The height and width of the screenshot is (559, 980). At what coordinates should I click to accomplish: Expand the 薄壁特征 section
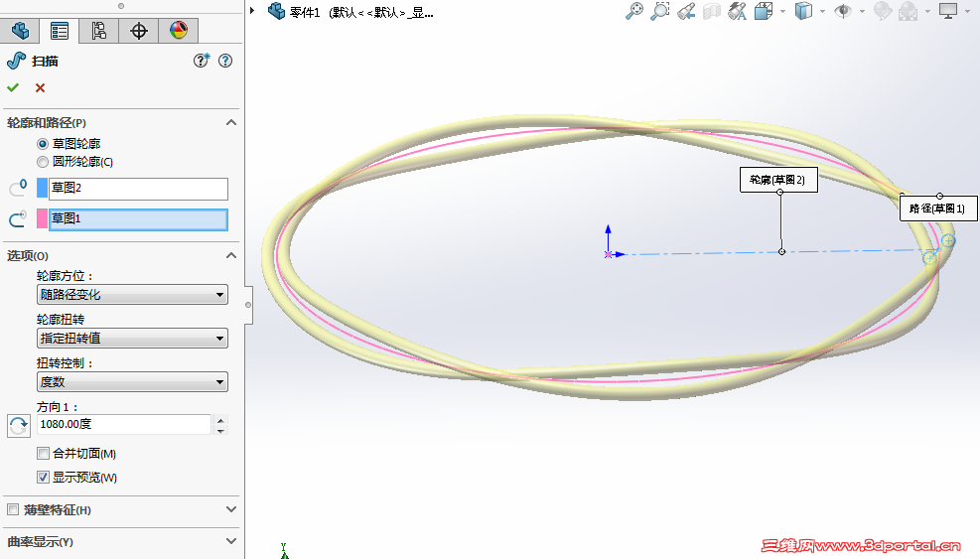(x=231, y=509)
